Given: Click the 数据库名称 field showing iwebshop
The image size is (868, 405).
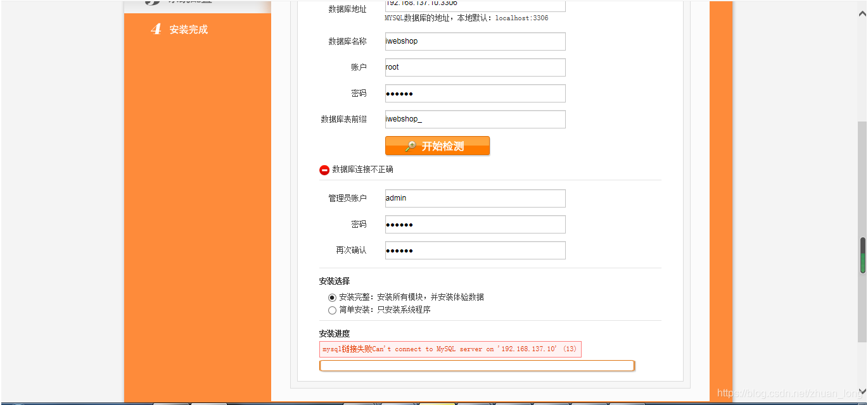Looking at the screenshot, I should point(475,41).
